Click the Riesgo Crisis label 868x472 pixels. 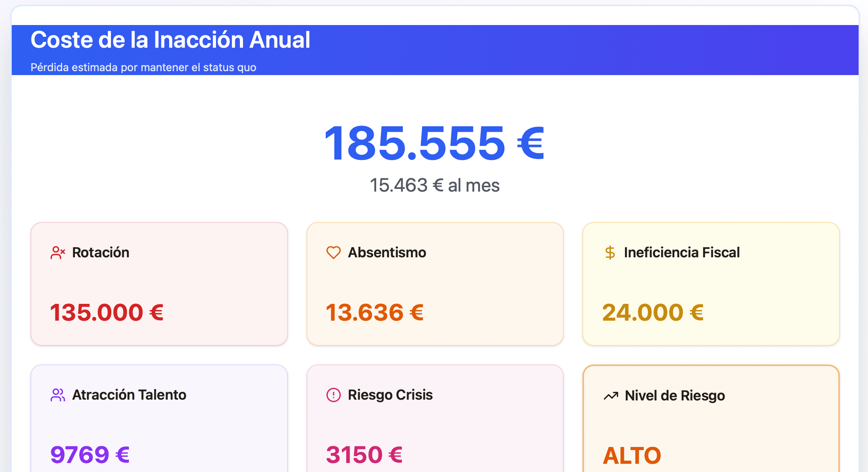(x=390, y=395)
